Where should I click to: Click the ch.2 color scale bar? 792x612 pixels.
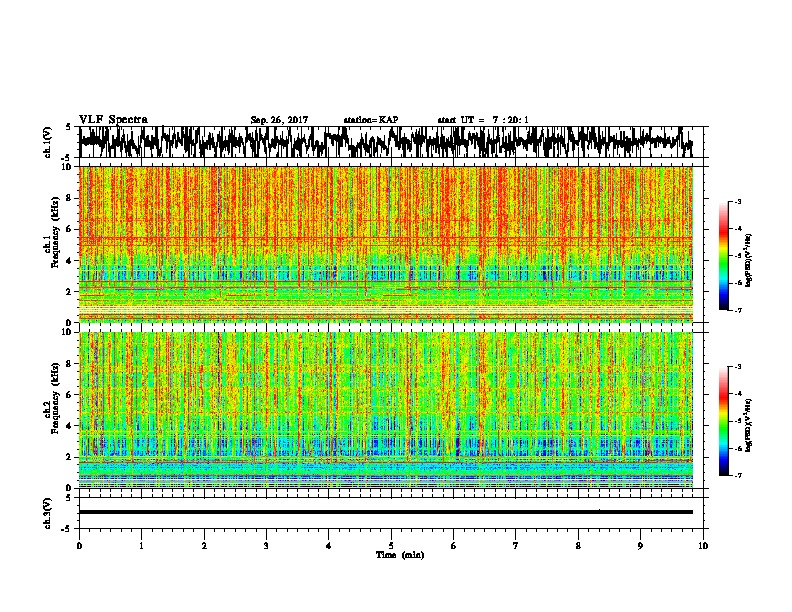723,421
